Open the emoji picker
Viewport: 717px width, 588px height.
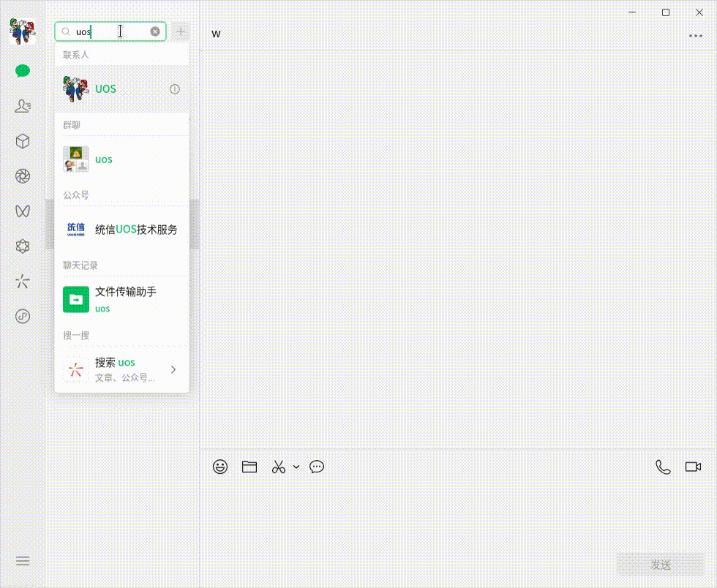click(x=220, y=467)
